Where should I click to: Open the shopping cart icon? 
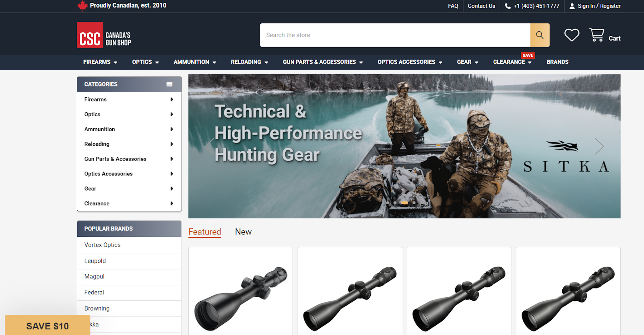597,35
